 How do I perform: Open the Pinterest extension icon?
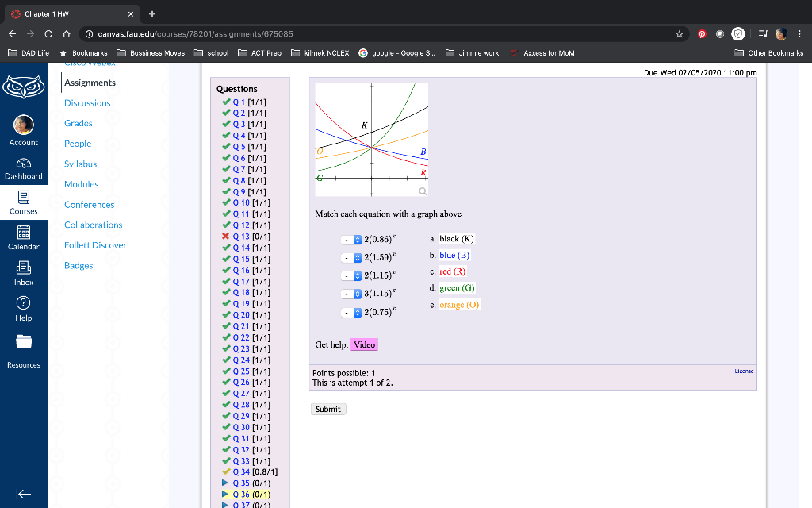(702, 33)
